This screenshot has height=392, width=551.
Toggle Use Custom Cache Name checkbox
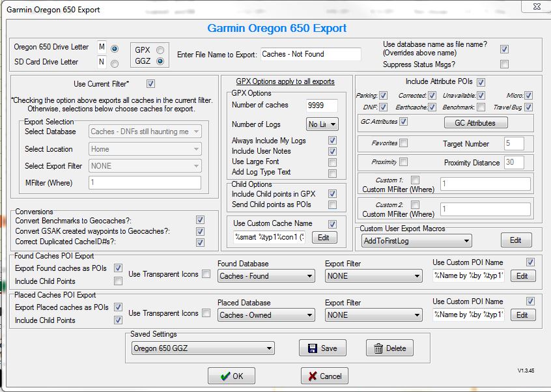(x=332, y=224)
